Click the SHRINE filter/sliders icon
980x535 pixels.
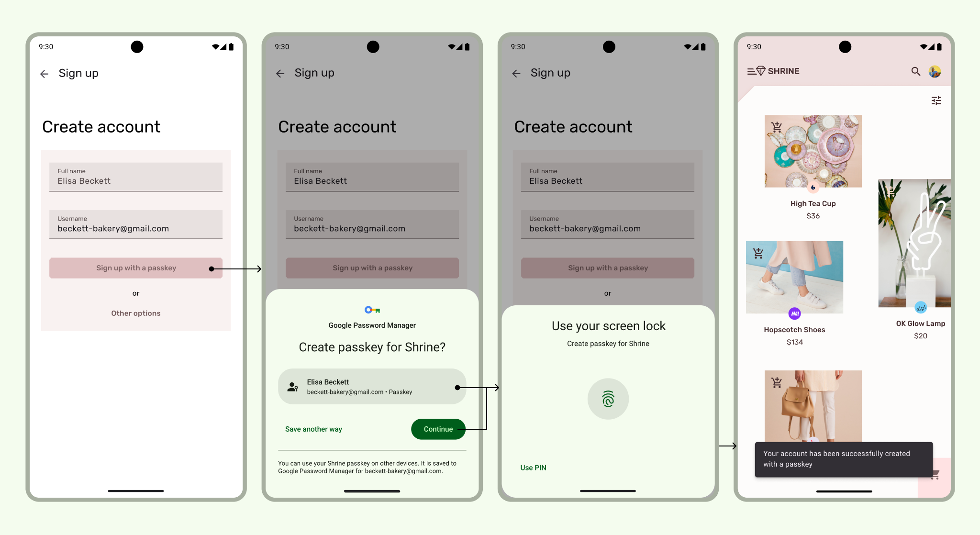pyautogui.click(x=936, y=101)
